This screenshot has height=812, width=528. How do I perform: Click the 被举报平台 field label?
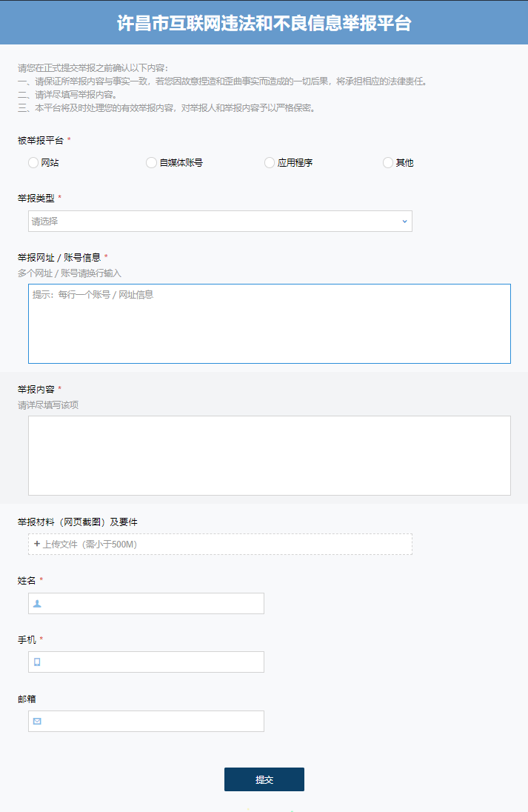click(x=41, y=140)
